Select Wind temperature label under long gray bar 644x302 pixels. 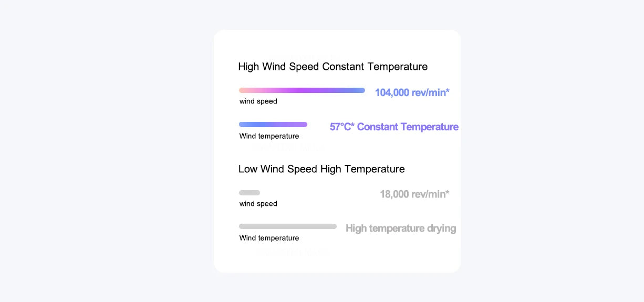pos(269,238)
